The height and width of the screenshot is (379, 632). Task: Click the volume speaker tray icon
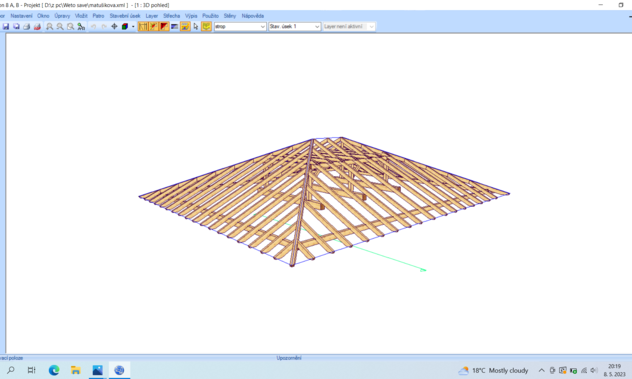[x=594, y=370]
